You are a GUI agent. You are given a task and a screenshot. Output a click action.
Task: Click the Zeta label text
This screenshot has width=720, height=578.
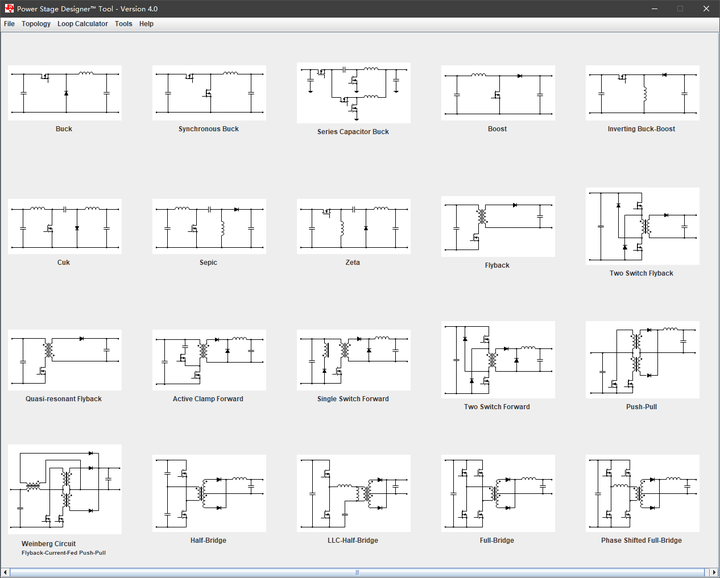(353, 263)
